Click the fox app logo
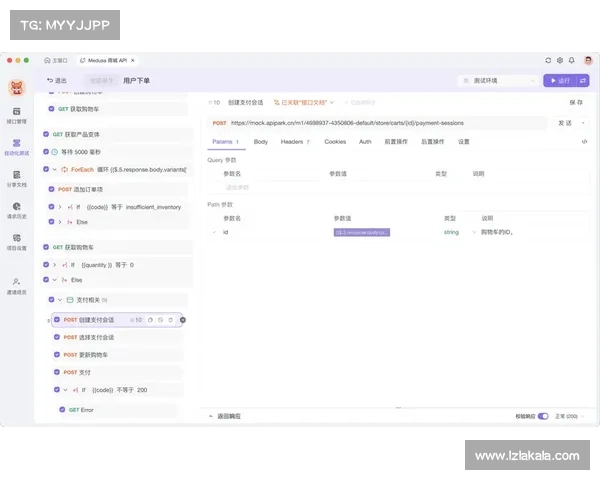The image size is (600, 480). click(16, 88)
